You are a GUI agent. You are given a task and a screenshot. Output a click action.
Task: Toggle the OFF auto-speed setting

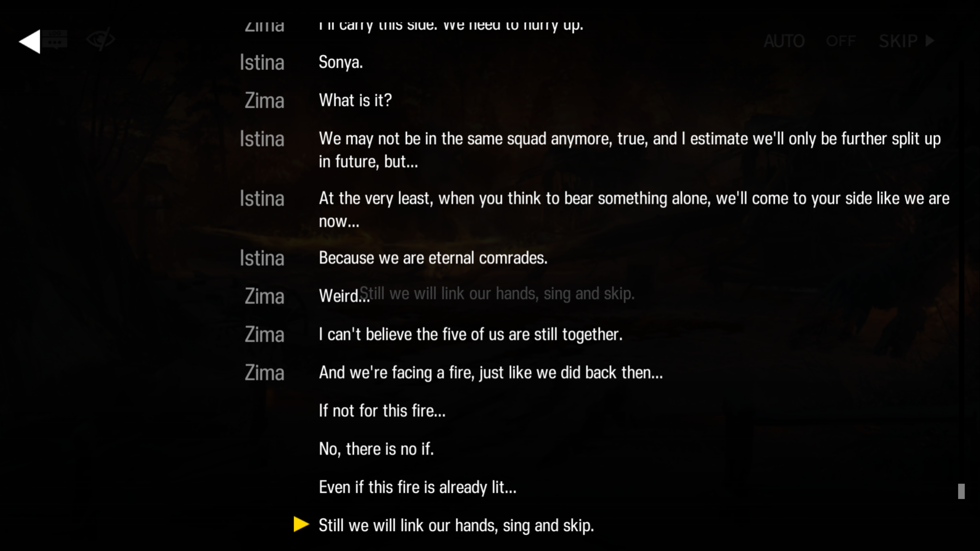(x=841, y=41)
